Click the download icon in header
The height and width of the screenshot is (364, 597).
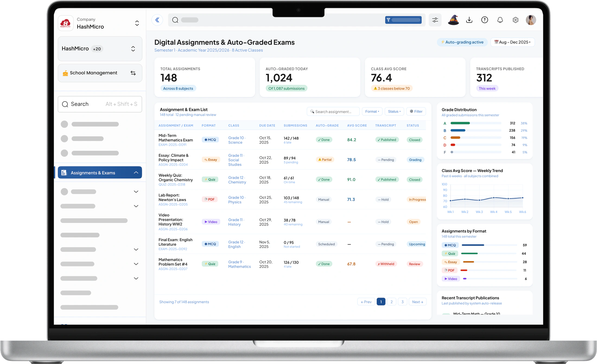[x=469, y=20]
